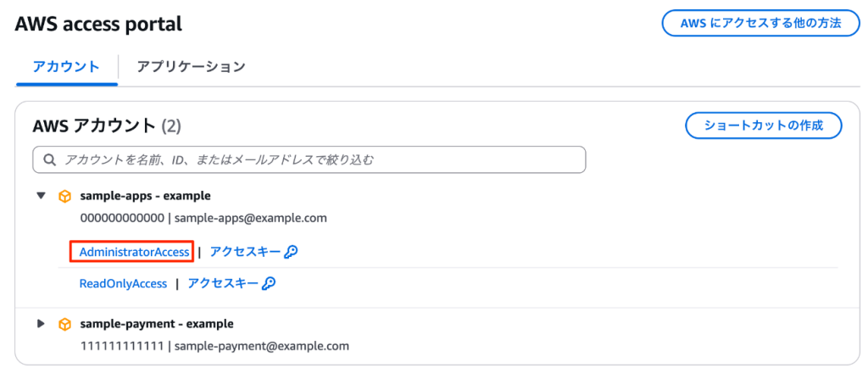Image resolution: width=868 pixels, height=379 pixels.
Task: Open the ReadOnlyAccess role link
Action: [x=123, y=283]
